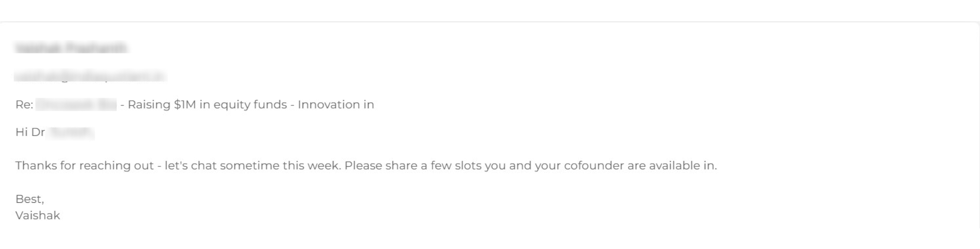
Task: Click the "Best," sign-off line
Action: tap(30, 199)
